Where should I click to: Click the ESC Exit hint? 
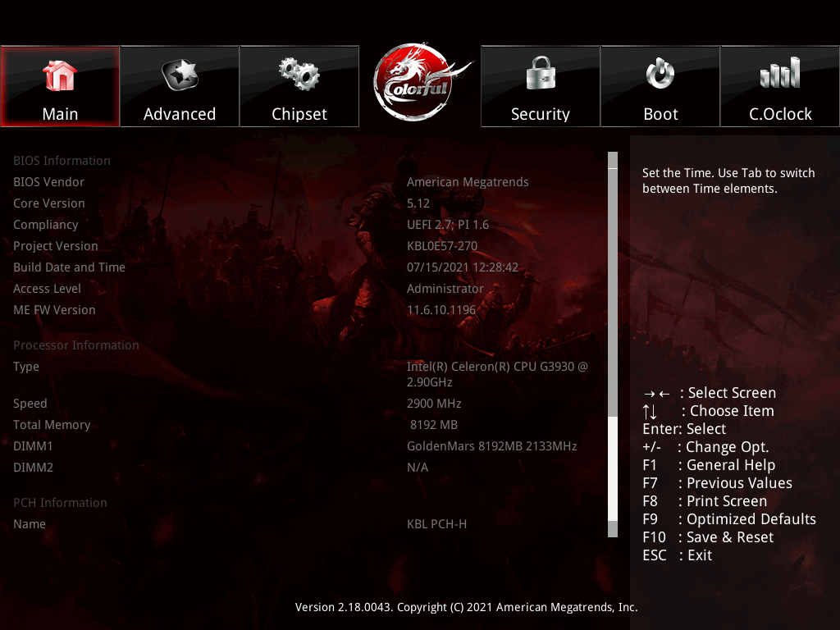pos(677,555)
